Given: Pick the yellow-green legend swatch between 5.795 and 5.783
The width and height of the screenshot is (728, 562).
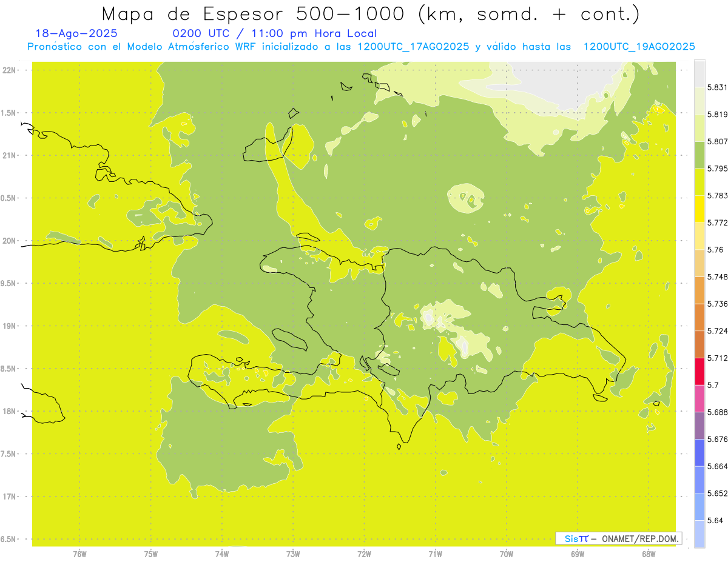Looking at the screenshot, I should [x=699, y=182].
